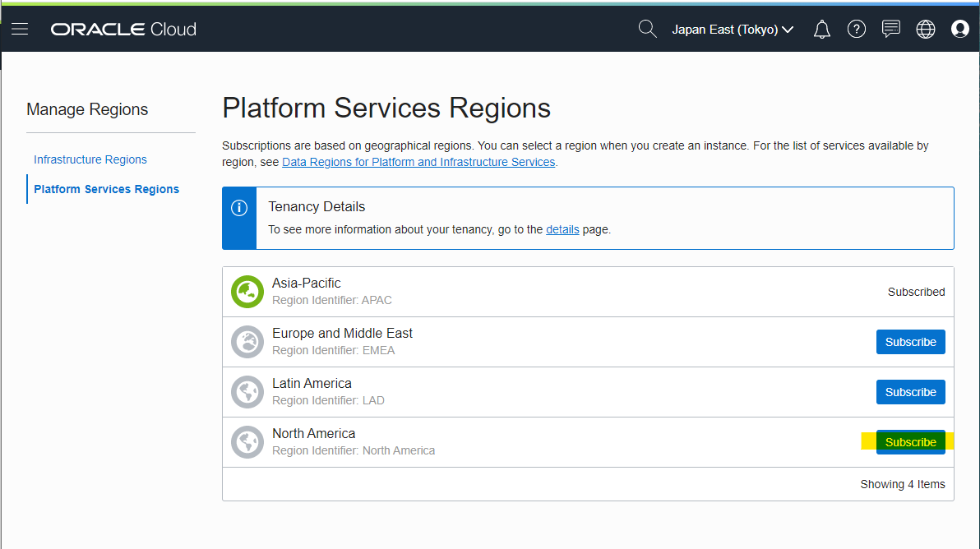The height and width of the screenshot is (549, 980).
Task: Open the support chat icon
Action: (891, 30)
